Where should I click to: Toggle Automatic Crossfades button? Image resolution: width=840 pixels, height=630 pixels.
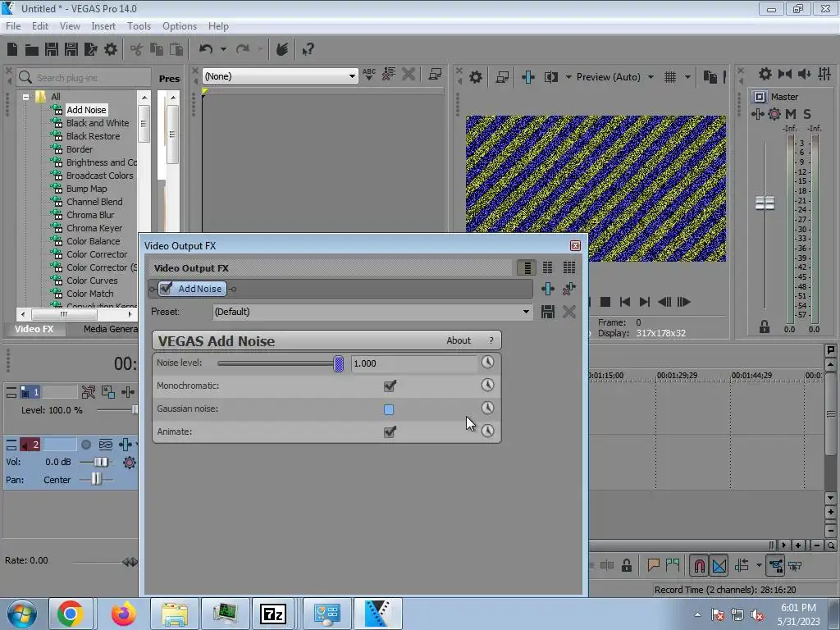(719, 566)
